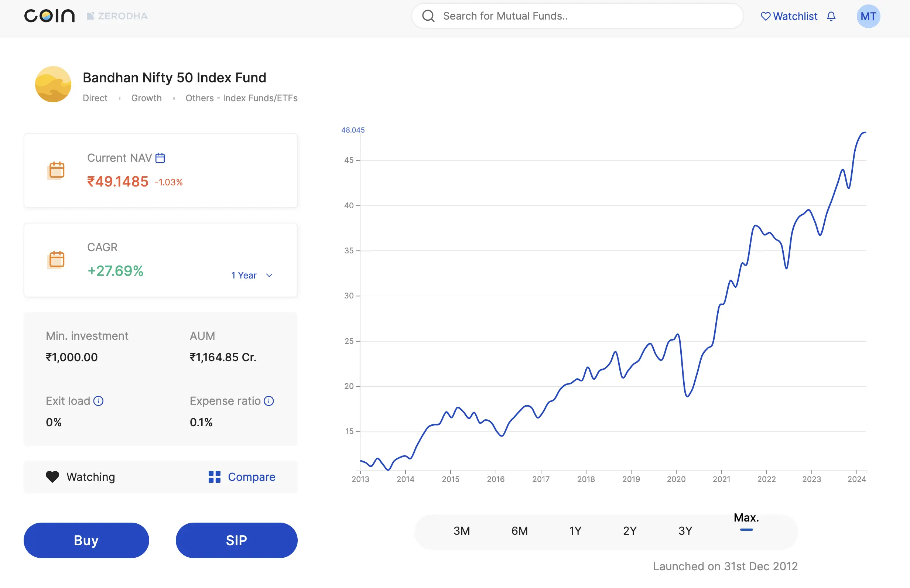
Task: Select the 3M chart range
Action: click(x=462, y=531)
